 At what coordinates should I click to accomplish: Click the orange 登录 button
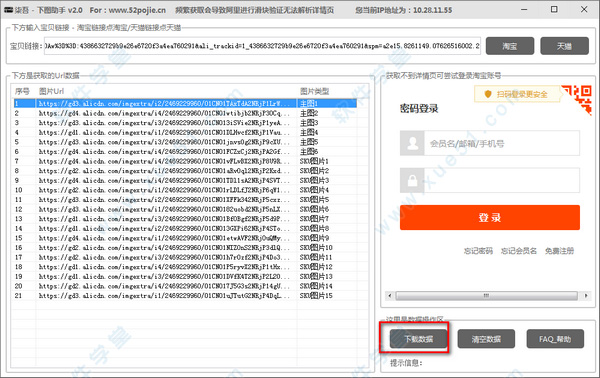[x=490, y=217]
